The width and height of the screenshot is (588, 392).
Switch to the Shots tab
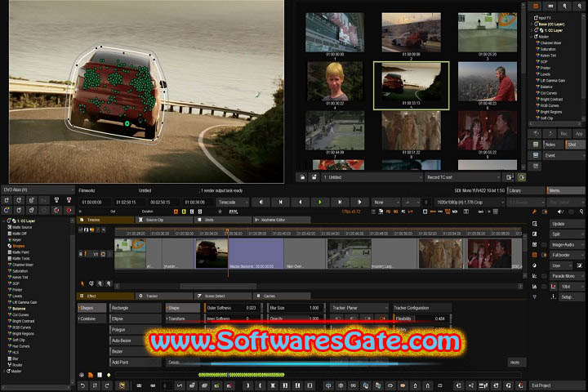pyautogui.click(x=223, y=220)
